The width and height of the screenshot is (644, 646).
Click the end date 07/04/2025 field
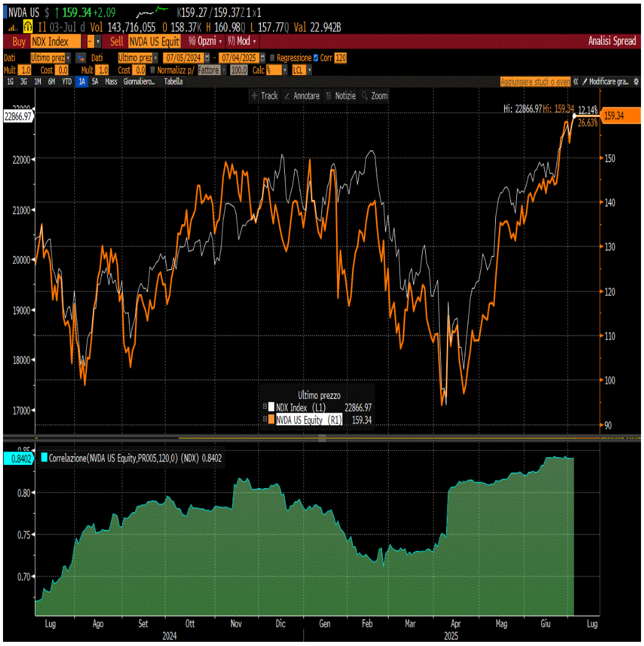[x=239, y=58]
